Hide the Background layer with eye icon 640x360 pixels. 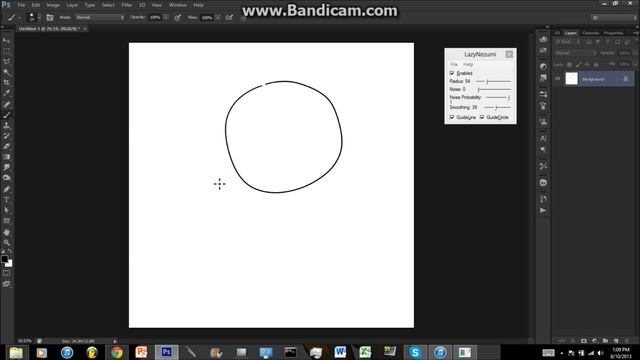pyautogui.click(x=558, y=79)
